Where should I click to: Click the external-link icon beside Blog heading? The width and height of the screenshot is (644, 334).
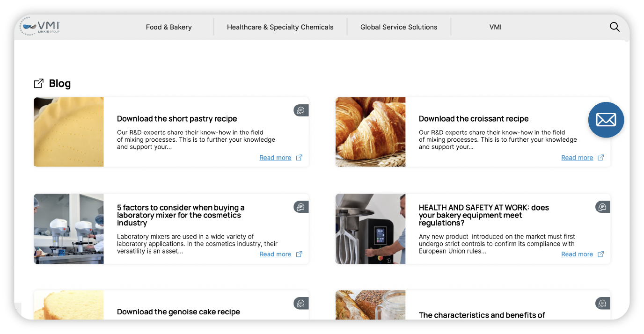click(x=39, y=84)
